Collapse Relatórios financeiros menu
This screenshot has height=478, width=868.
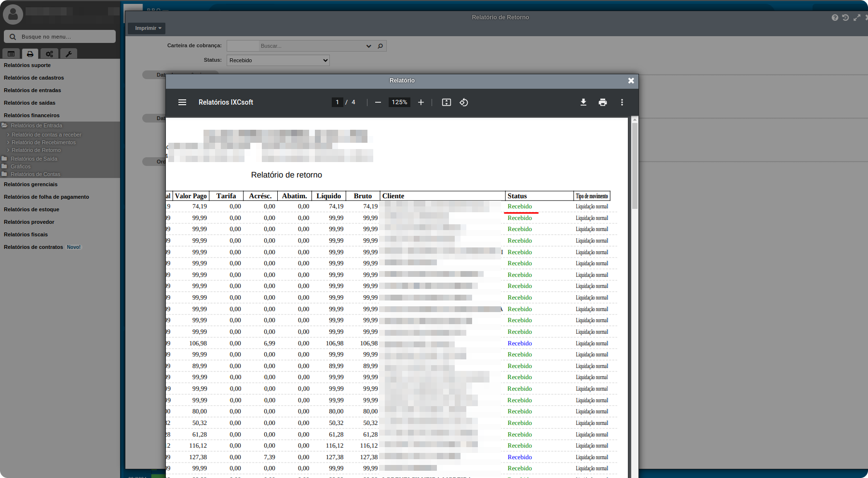coord(32,115)
